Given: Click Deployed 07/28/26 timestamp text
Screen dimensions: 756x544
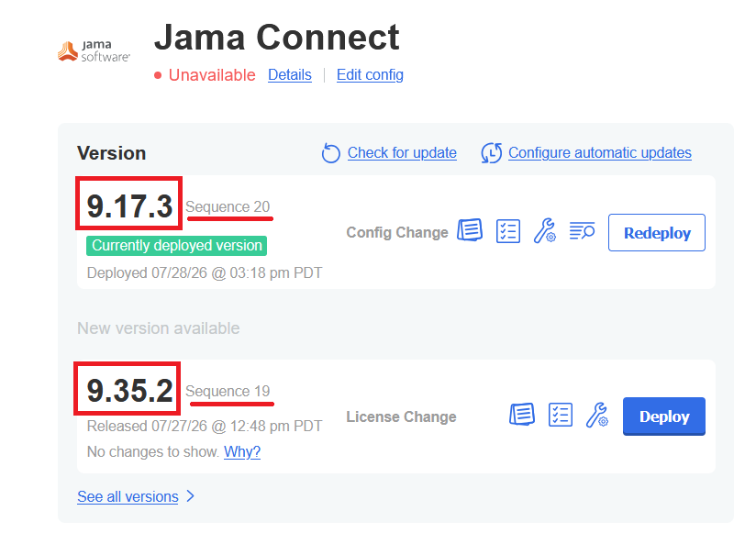Looking at the screenshot, I should tap(205, 273).
